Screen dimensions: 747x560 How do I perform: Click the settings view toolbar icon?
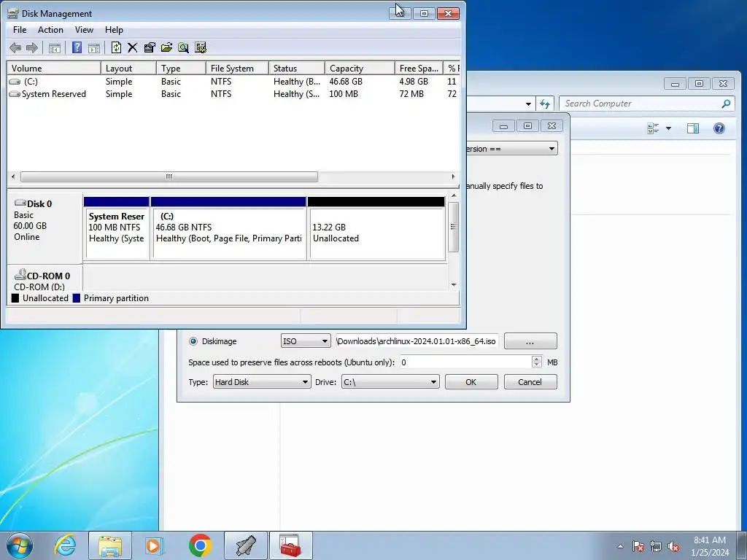(201, 47)
